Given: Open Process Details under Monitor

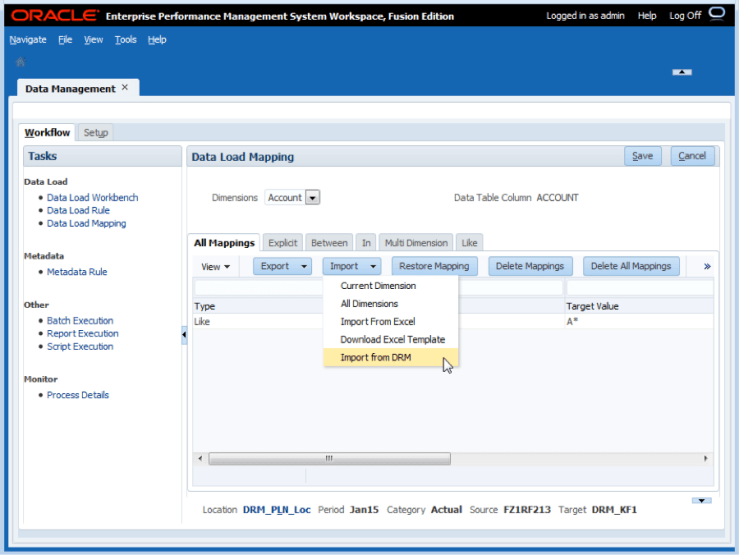Looking at the screenshot, I should [x=78, y=395].
